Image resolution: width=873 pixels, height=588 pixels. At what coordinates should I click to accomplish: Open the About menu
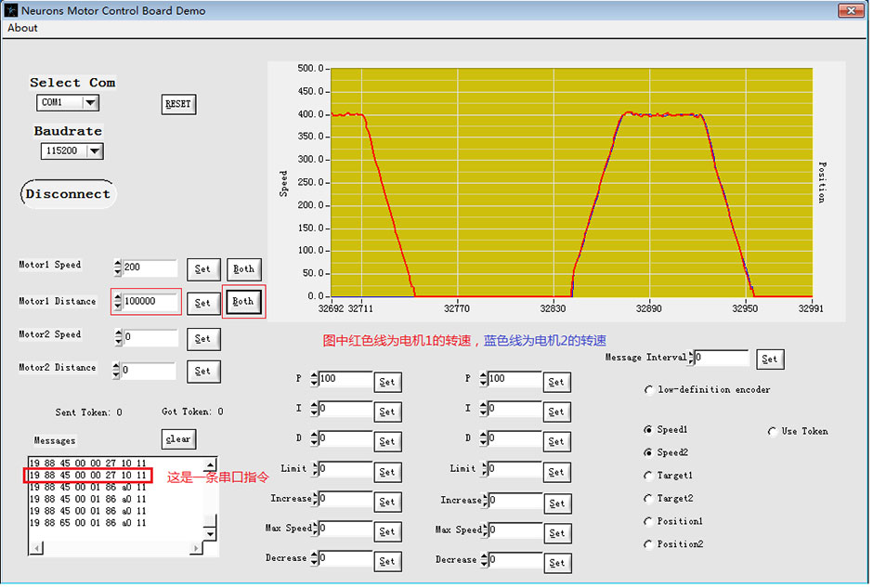click(x=22, y=28)
